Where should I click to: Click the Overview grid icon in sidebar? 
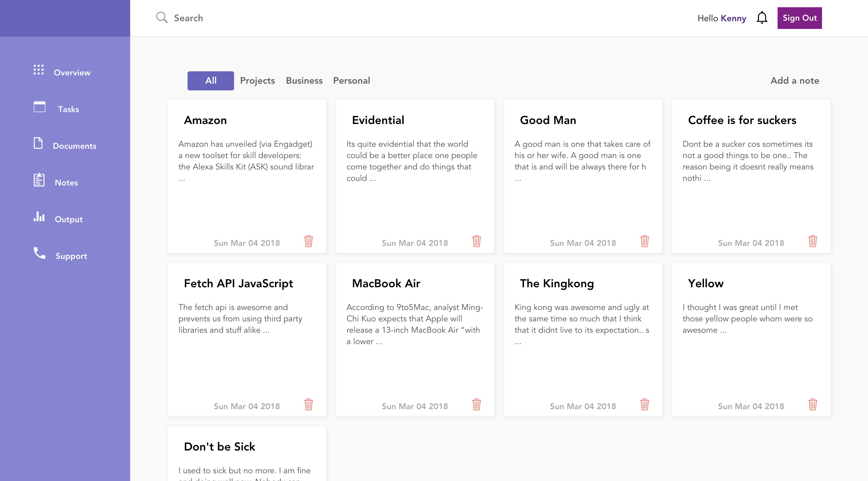(39, 70)
